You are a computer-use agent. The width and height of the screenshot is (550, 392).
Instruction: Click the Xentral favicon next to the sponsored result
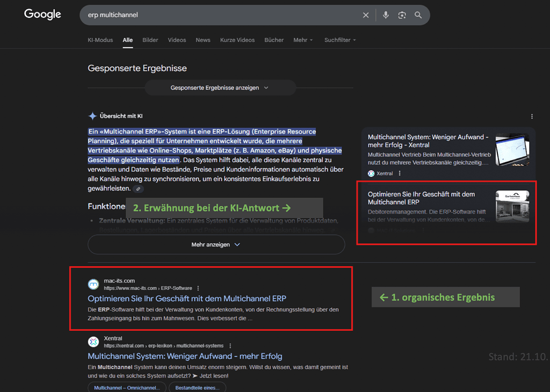tap(370, 173)
